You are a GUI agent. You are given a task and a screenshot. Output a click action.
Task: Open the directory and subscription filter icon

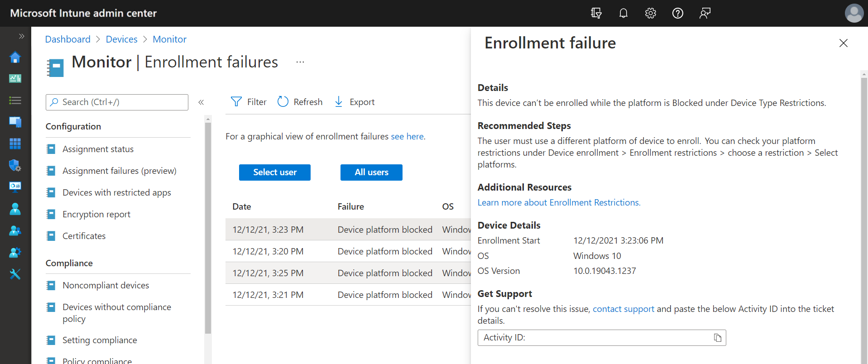click(596, 13)
